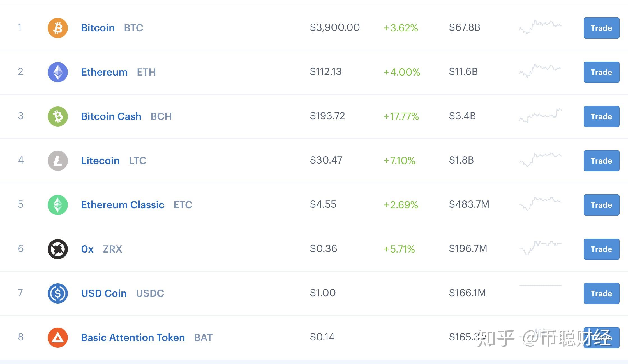Image resolution: width=628 pixels, height=364 pixels.
Task: View the Bitcoin Cash price sparkline chart
Action: [540, 115]
